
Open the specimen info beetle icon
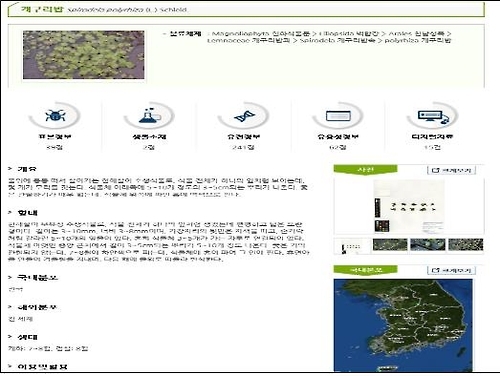click(55, 115)
